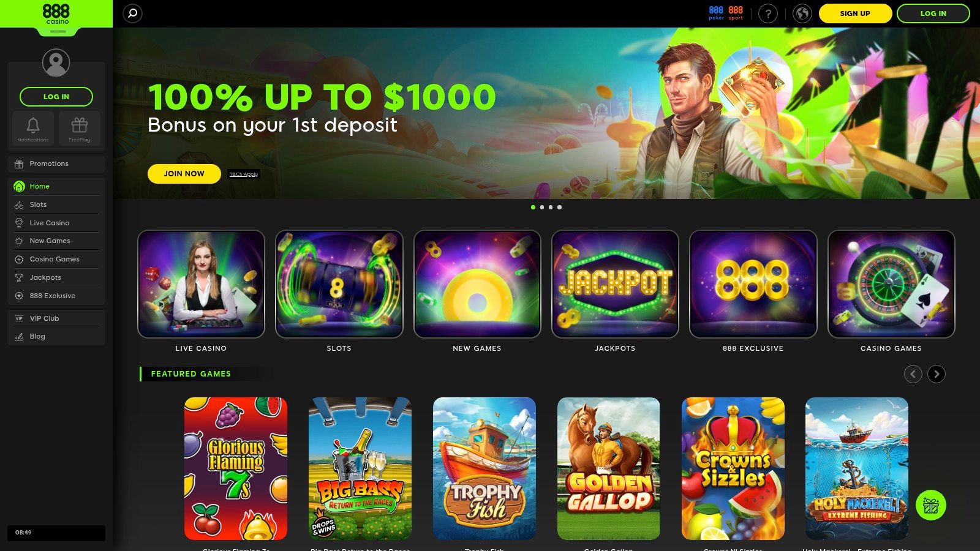This screenshot has width=980, height=551.
Task: Open the globe language selector
Action: click(802, 13)
